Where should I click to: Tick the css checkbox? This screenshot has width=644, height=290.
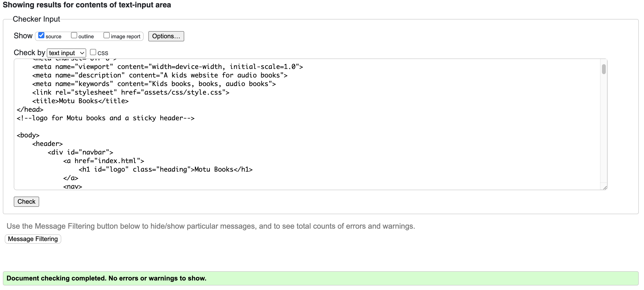click(x=93, y=52)
